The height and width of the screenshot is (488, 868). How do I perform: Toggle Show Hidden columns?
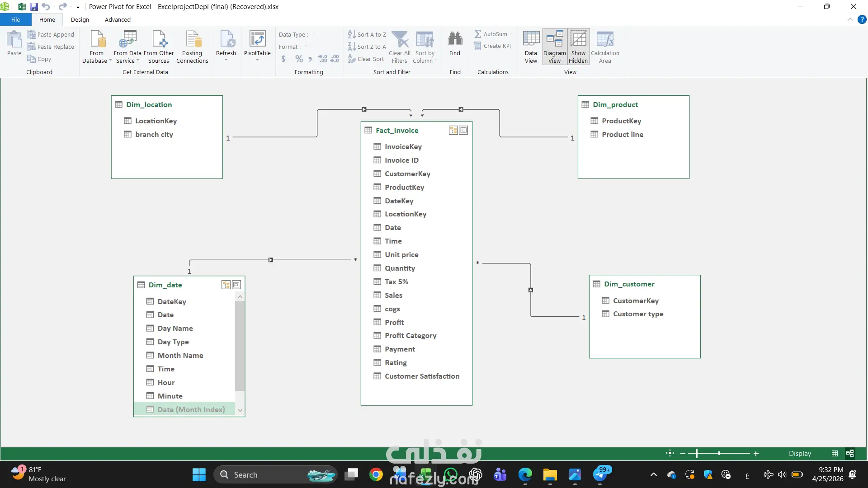578,47
